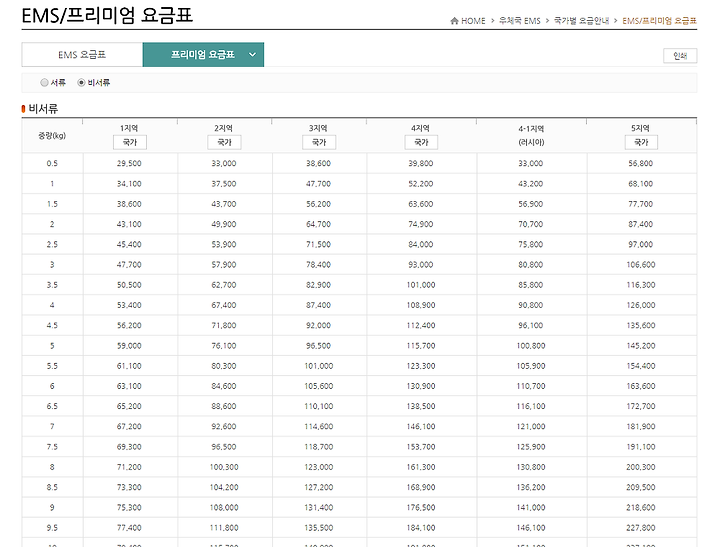
Task: Click the EMS/프리미엄 요금표 breadcrumb link
Action: tap(659, 21)
